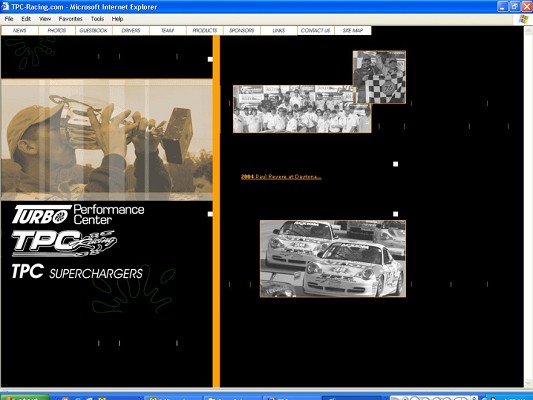Open the Edit menu
Image resolution: width=533 pixels, height=400 pixels.
click(26, 19)
